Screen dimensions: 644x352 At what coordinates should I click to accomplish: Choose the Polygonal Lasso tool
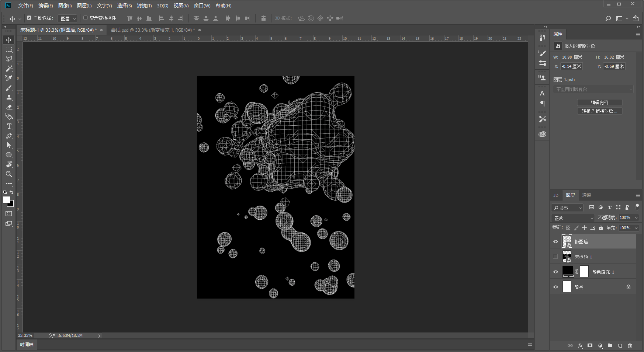(x=9, y=59)
